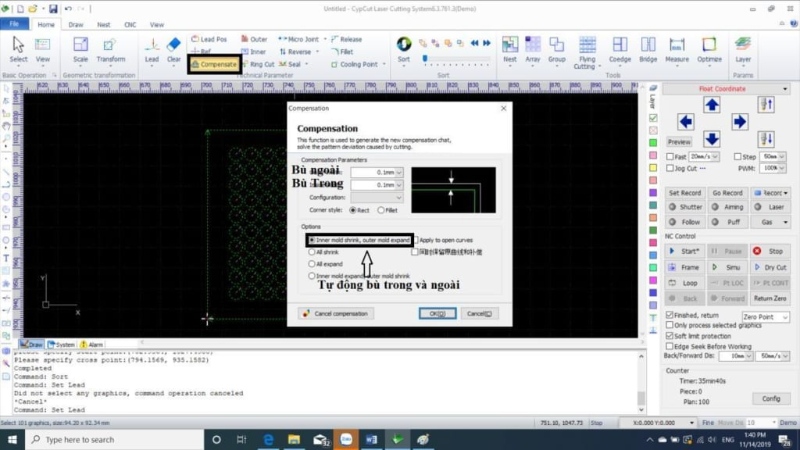Screen dimensions: 800x450
Task: Switch to the Draw ribbon tab
Action: [77, 23]
